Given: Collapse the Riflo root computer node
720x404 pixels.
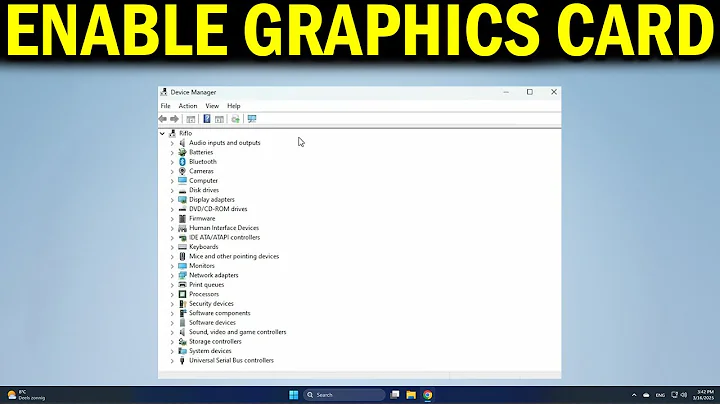Looking at the screenshot, I should click(x=162, y=134).
